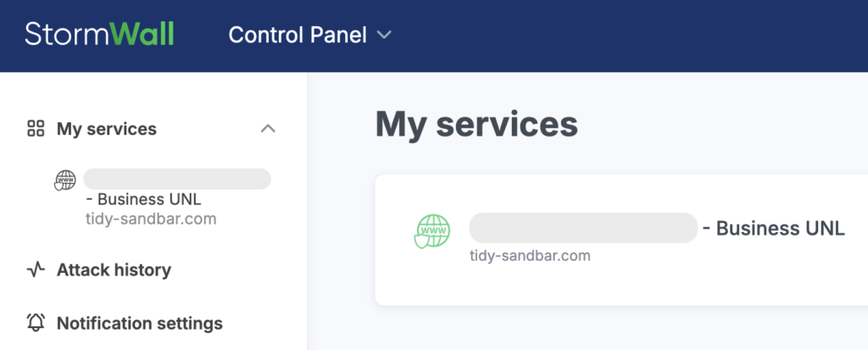868x350 pixels.
Task: Click the chevron beside Control Panel
Action: 384,35
